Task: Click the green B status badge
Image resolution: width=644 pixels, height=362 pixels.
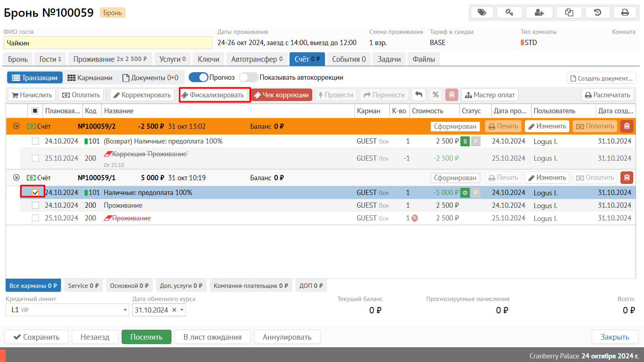Action: (465, 141)
